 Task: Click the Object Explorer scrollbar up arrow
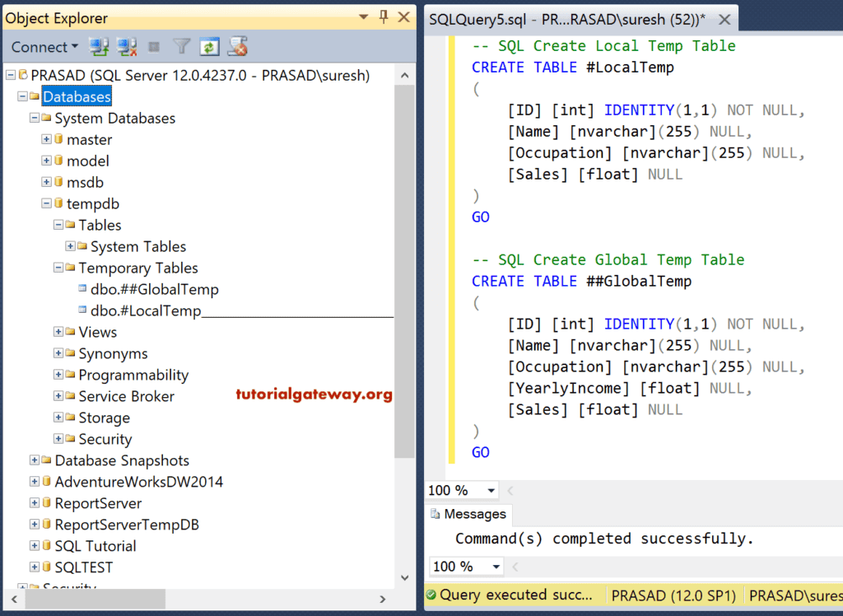405,75
